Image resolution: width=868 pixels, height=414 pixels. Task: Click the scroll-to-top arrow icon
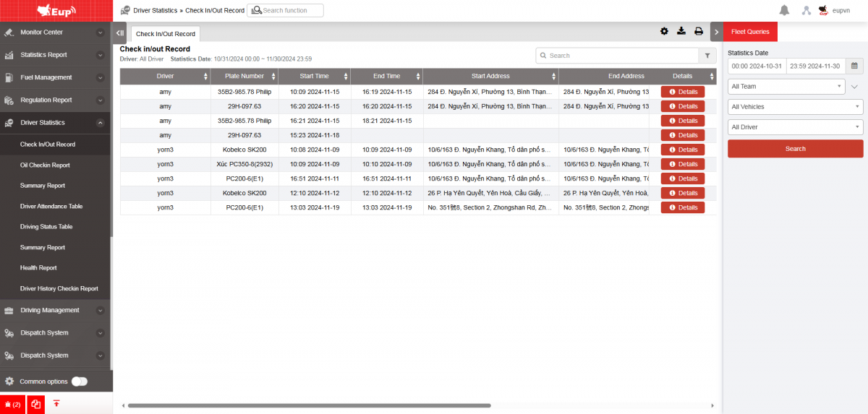pos(56,403)
